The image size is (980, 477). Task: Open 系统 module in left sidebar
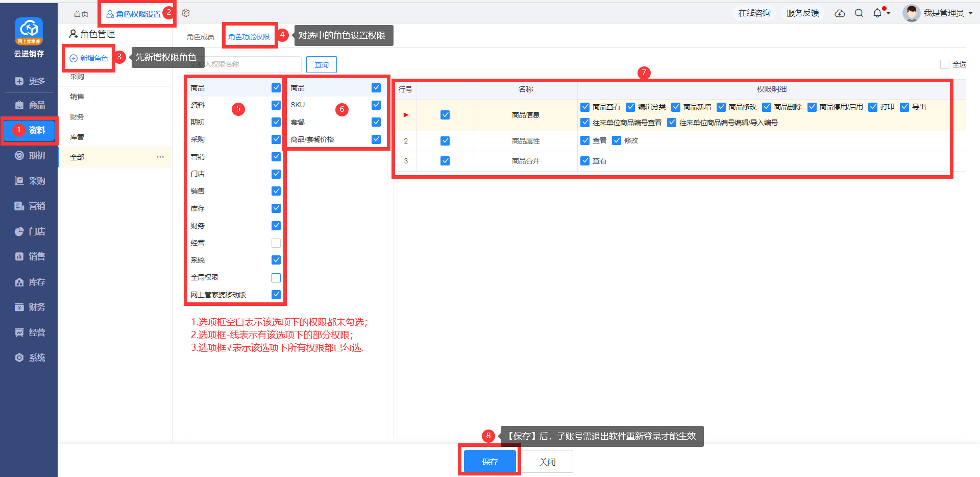coord(30,357)
